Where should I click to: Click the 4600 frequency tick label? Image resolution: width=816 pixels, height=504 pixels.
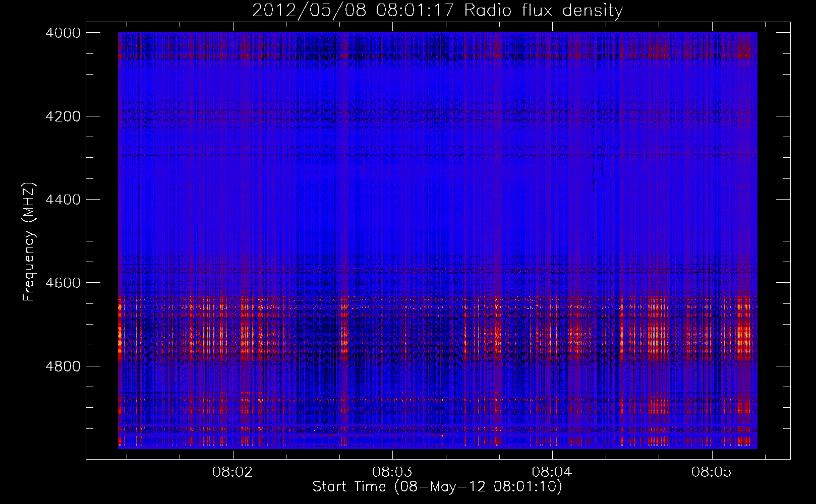click(63, 283)
